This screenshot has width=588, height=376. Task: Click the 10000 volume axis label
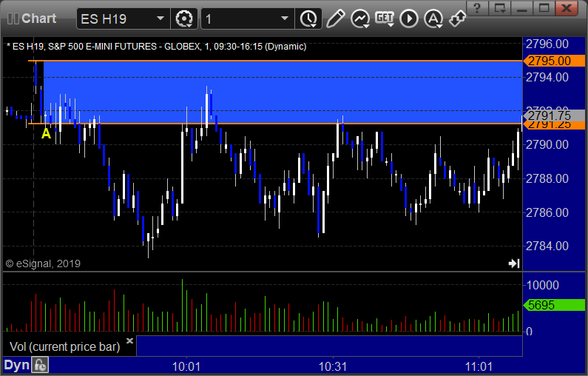click(x=543, y=285)
